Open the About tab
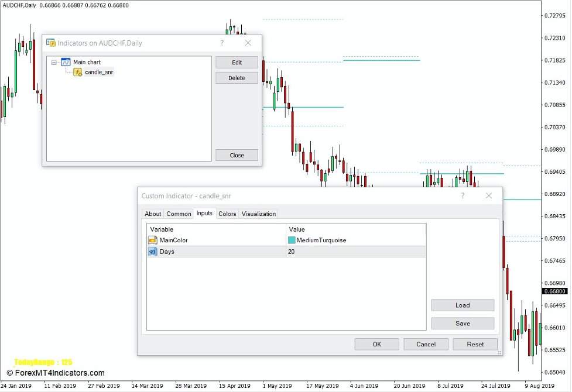Viewport: 572px width, 392px height. pyautogui.click(x=152, y=214)
